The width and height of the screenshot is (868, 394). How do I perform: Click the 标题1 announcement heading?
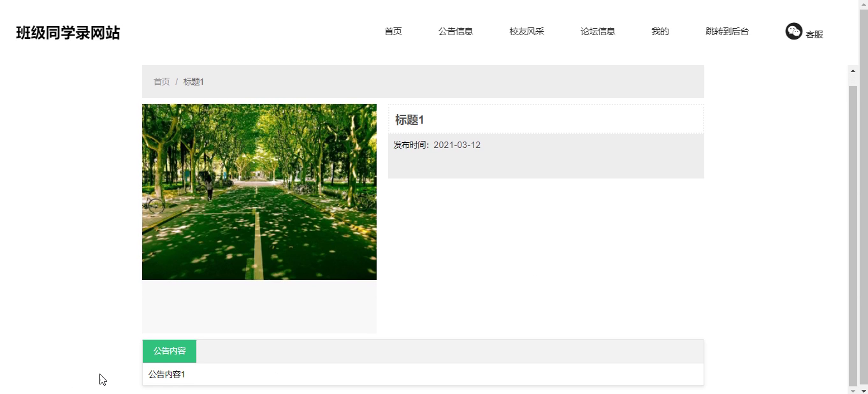410,120
